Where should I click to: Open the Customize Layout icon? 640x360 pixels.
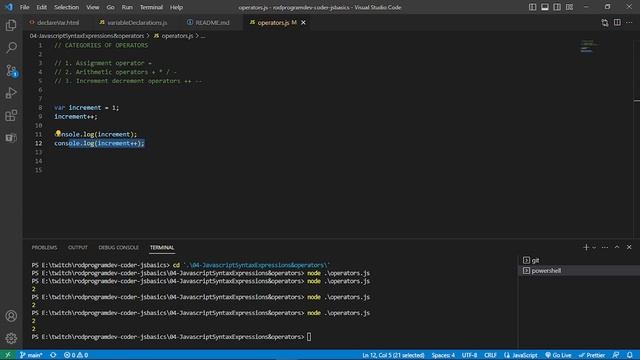point(569,7)
